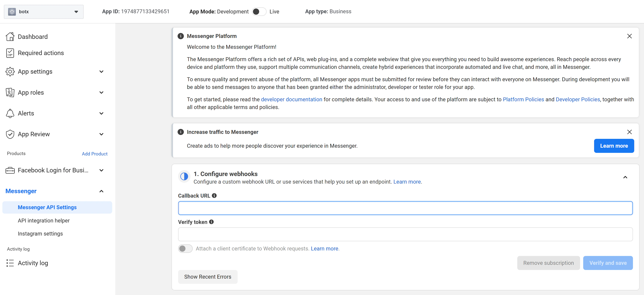Image resolution: width=644 pixels, height=295 pixels.
Task: Click the Messenger product label
Action: [x=21, y=191]
